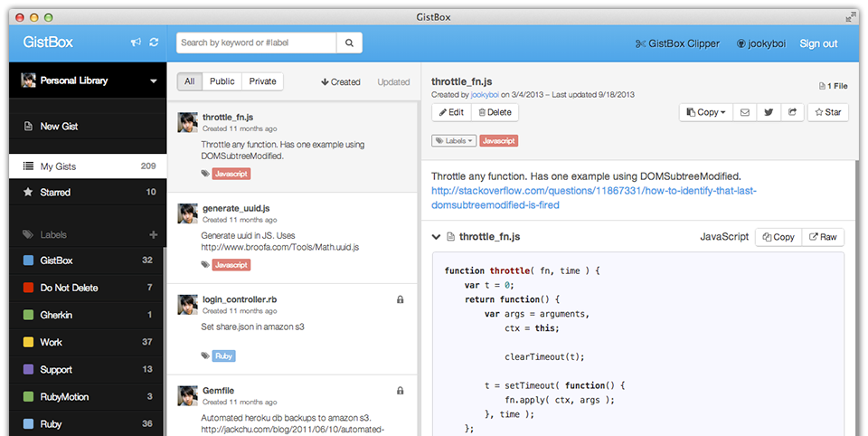Click tag icon on login_controller.rb item

click(205, 356)
